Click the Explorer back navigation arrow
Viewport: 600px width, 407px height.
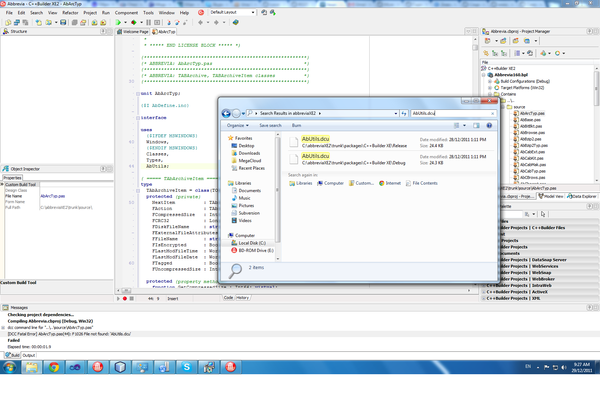[x=228, y=114]
